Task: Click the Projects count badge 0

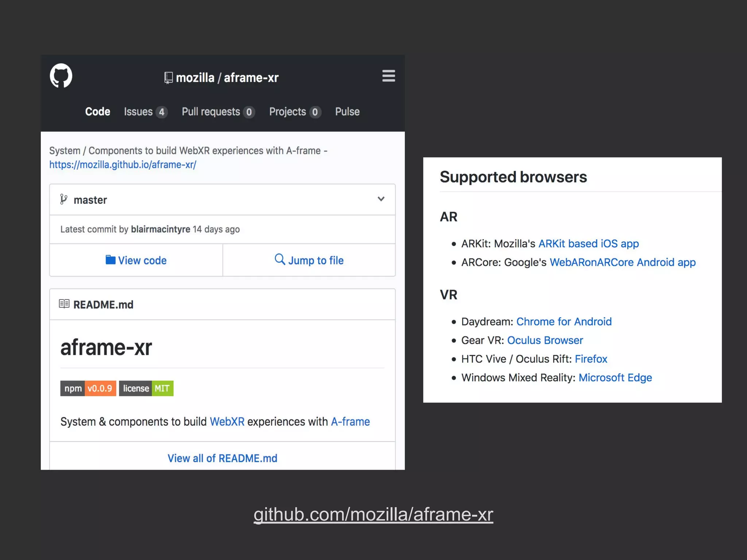Action: click(x=315, y=112)
